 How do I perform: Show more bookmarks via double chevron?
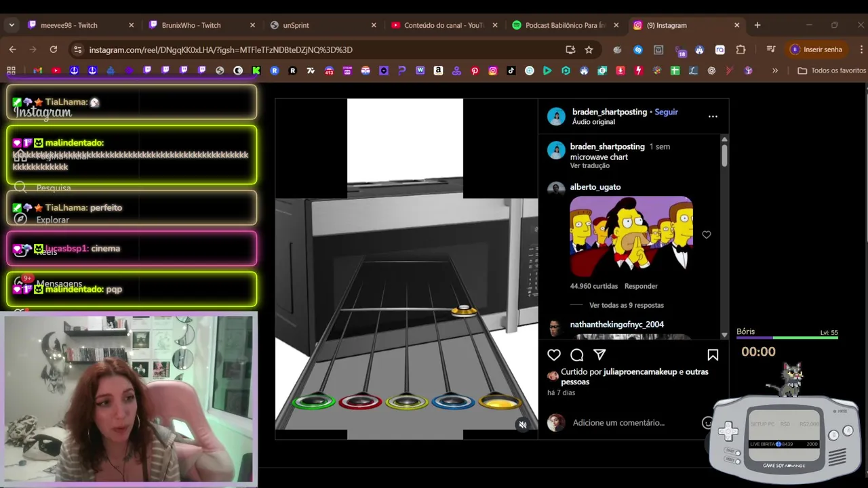pyautogui.click(x=774, y=70)
